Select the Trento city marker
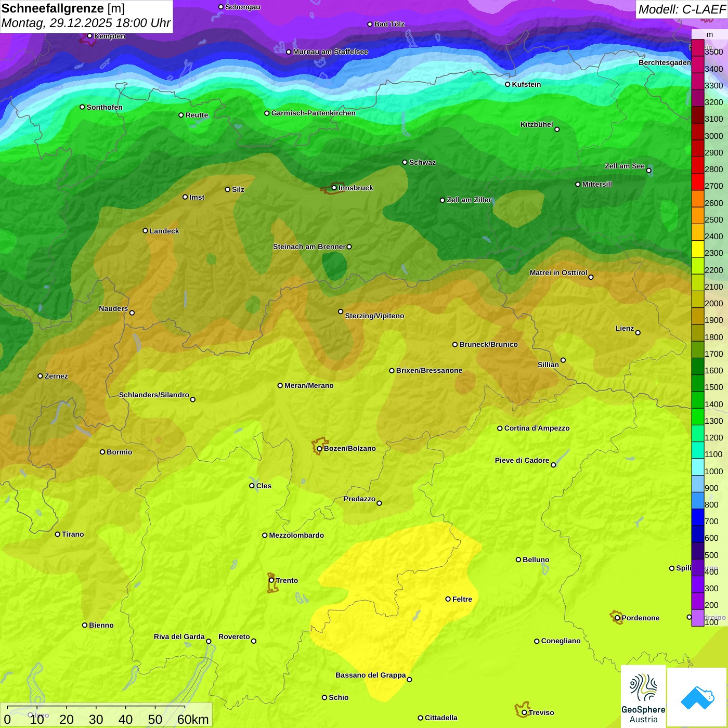This screenshot has width=728, height=728. (x=271, y=580)
